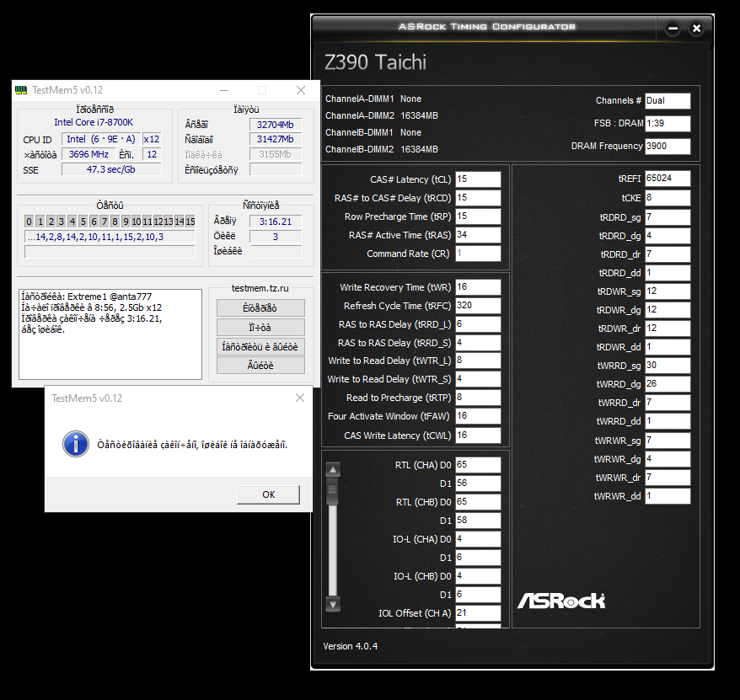Click the tWRWR_sg value field

click(x=668, y=440)
